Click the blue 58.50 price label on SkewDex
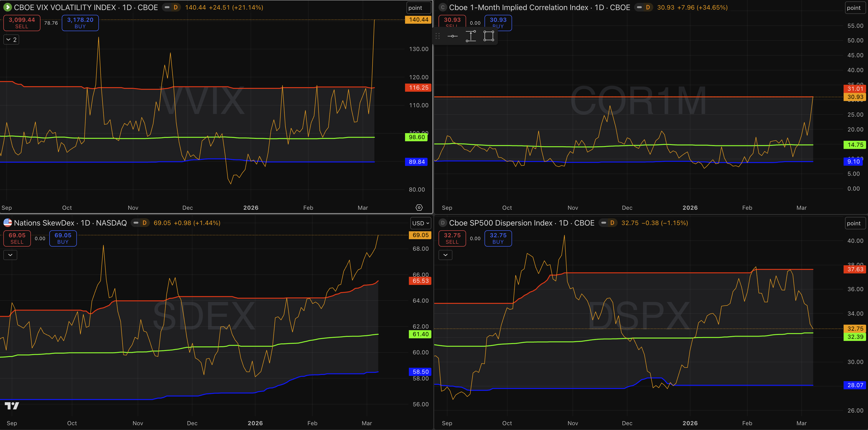This screenshot has height=430, width=868. point(420,372)
